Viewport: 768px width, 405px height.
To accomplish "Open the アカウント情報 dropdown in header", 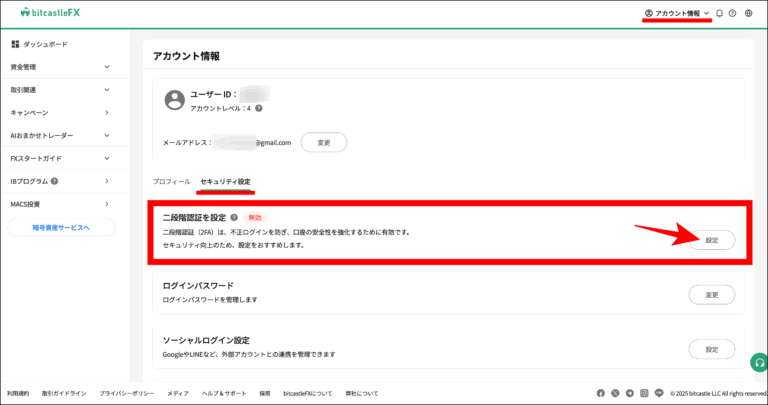I will pos(677,13).
